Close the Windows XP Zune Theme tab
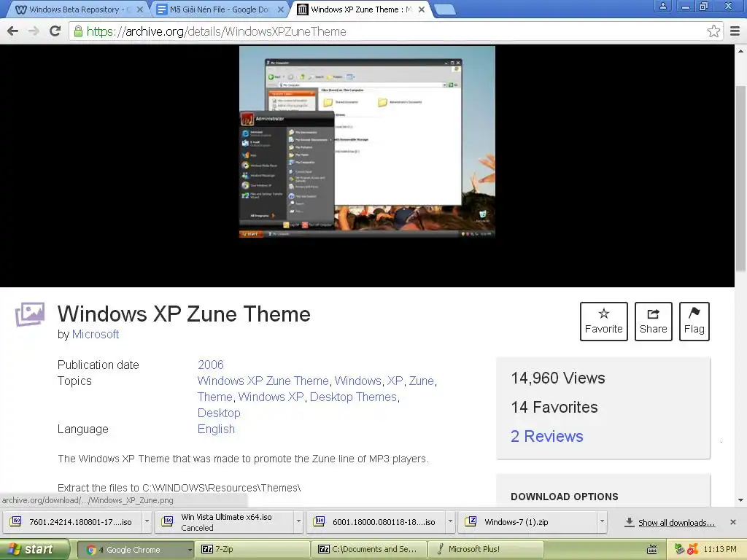The height and width of the screenshot is (560, 747). pyautogui.click(x=422, y=9)
